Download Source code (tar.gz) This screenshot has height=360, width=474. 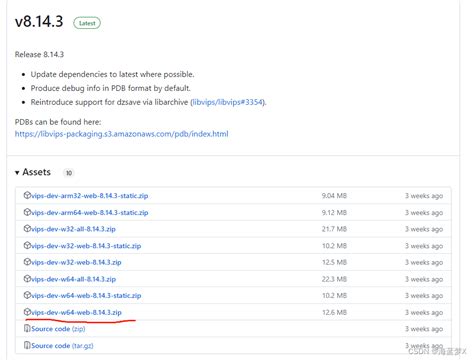pos(62,346)
